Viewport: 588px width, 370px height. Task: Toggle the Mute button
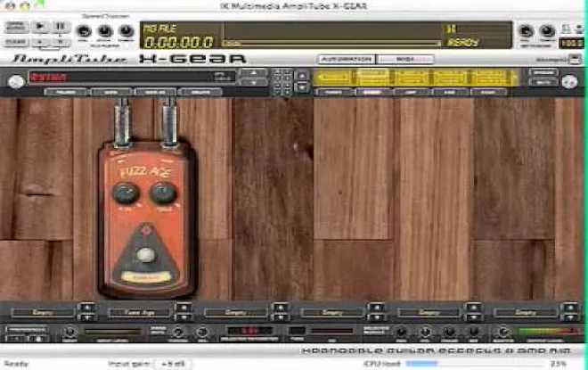[543, 82]
